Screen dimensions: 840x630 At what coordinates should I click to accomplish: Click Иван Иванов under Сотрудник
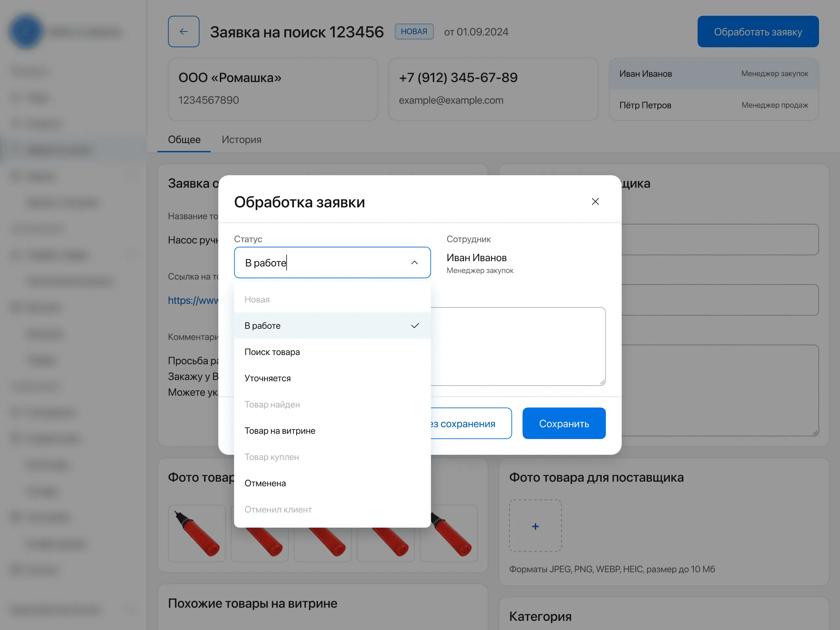[476, 258]
